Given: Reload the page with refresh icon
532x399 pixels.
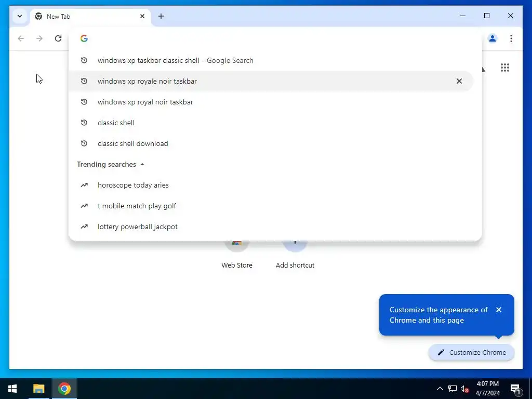Looking at the screenshot, I should 58,38.
